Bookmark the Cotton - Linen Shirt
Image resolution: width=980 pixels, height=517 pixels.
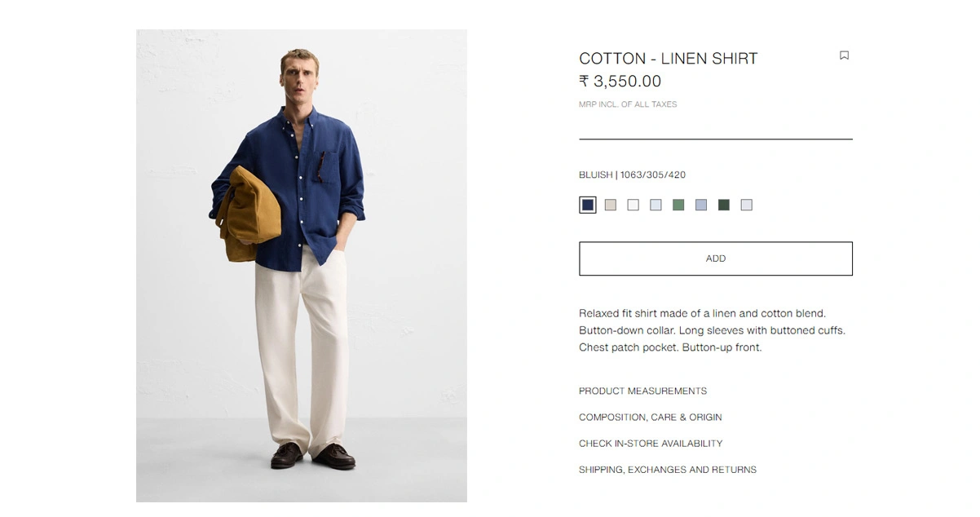[x=844, y=55]
